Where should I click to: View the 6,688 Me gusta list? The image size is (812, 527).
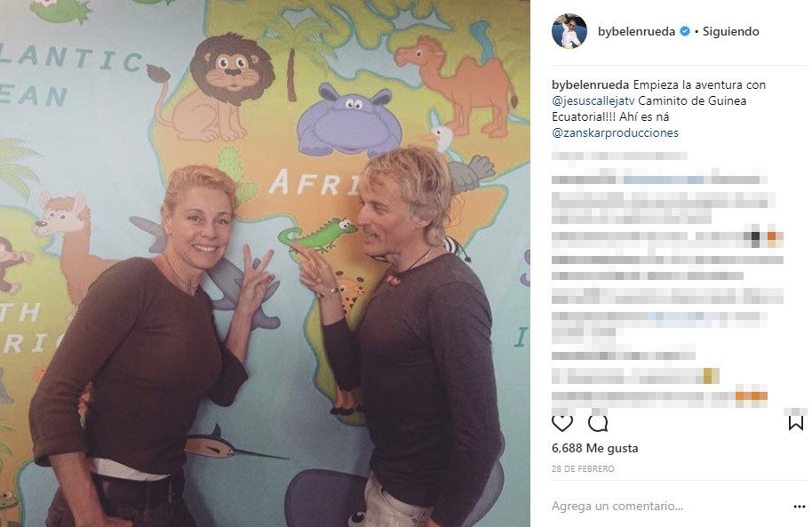(594, 448)
